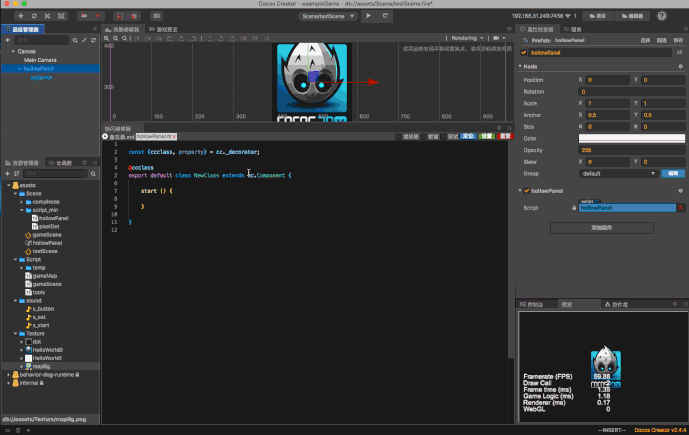
Task: Close the hollowPanel.ts editor tab
Action: tap(174, 137)
